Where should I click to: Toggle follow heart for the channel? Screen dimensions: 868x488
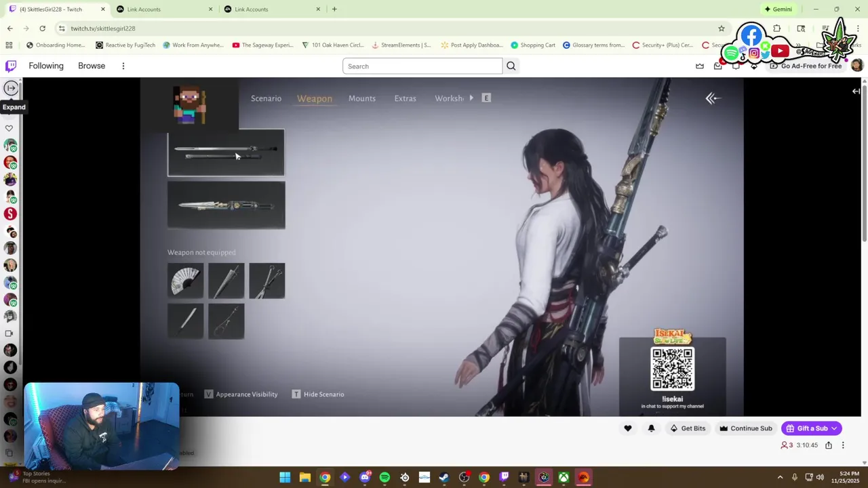(x=628, y=428)
